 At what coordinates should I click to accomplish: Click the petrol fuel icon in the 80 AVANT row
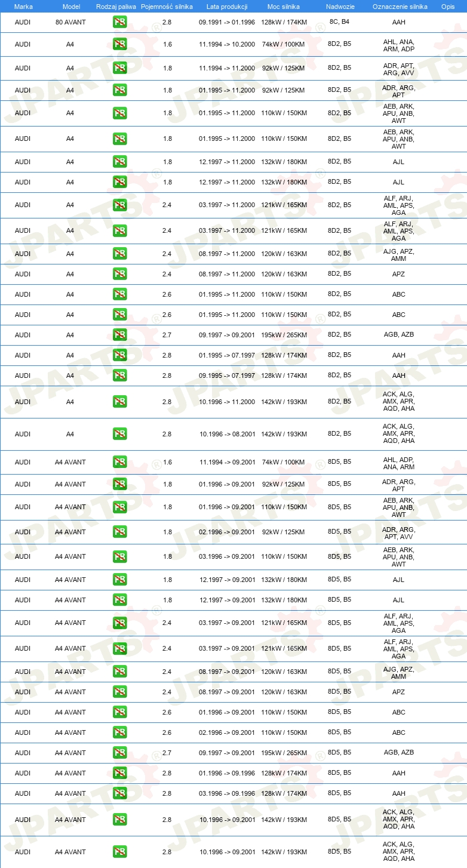(119, 23)
